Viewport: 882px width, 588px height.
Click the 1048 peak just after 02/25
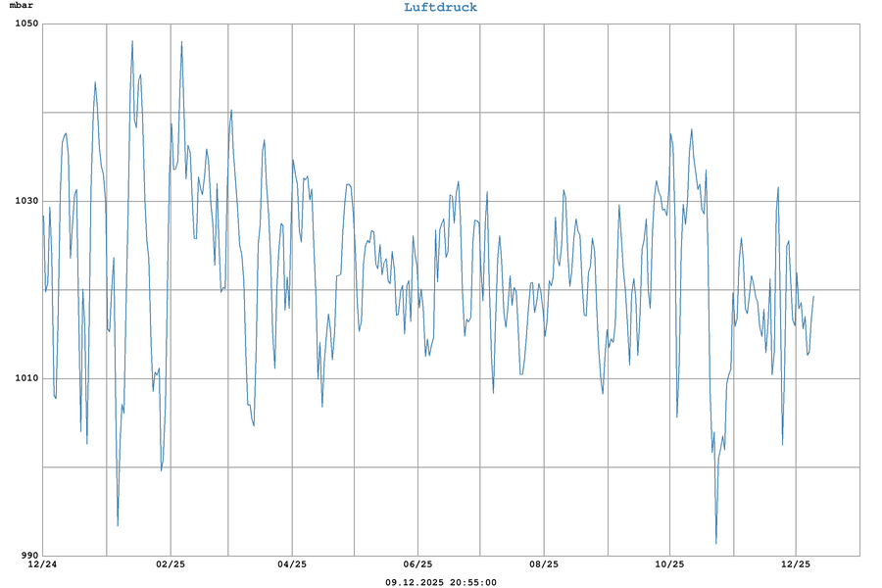pos(181,42)
